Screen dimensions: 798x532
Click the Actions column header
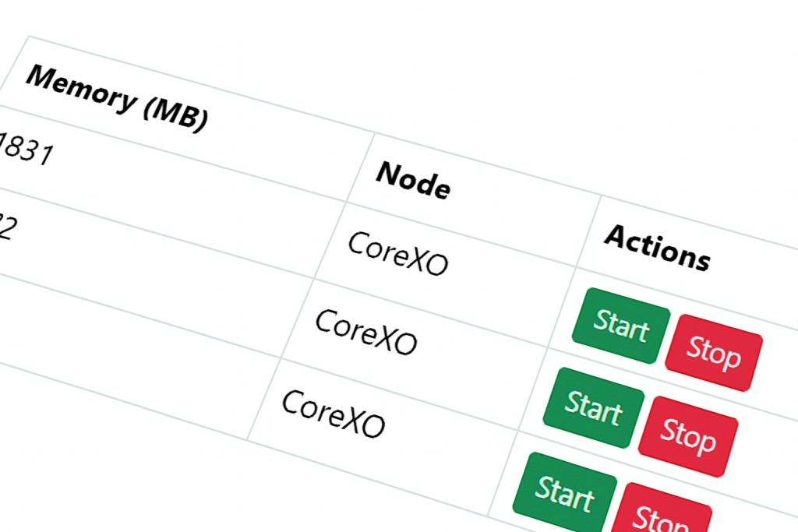click(x=657, y=248)
